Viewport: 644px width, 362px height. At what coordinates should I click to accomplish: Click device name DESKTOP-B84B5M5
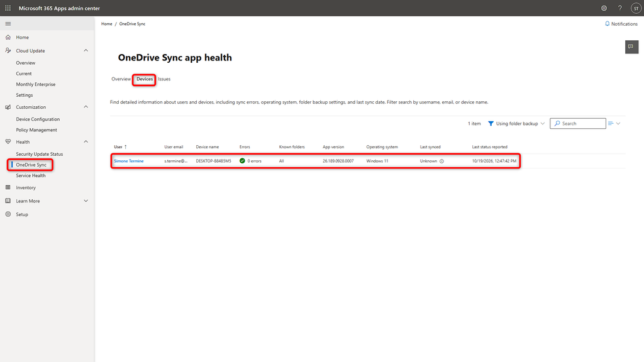(x=214, y=161)
